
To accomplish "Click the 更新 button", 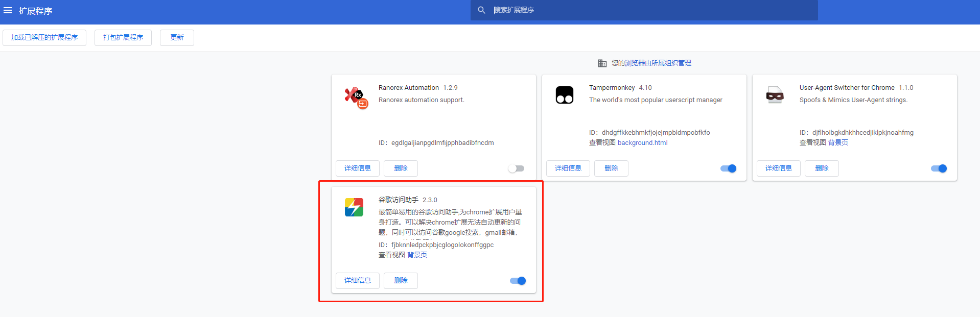I will pos(177,38).
